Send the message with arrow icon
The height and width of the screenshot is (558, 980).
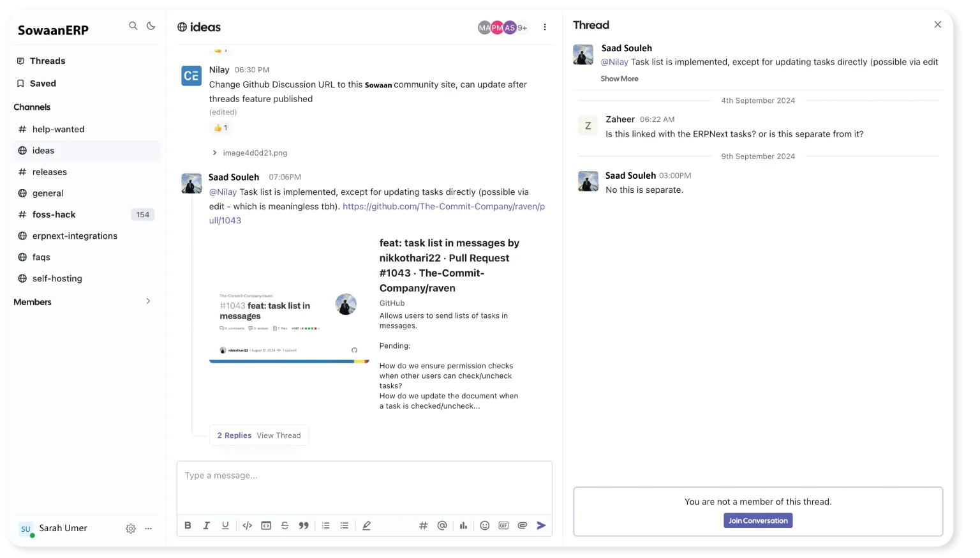pyautogui.click(x=541, y=525)
